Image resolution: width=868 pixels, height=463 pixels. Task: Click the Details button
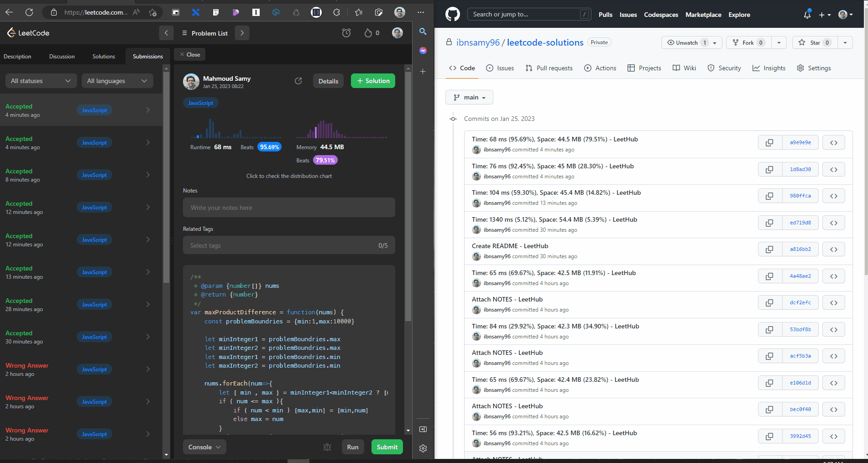point(328,81)
